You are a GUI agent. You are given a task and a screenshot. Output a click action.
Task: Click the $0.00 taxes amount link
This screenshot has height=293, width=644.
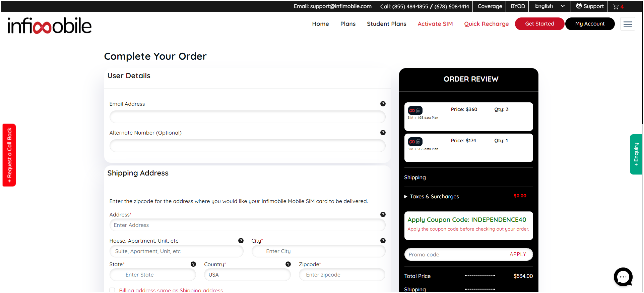point(520,196)
